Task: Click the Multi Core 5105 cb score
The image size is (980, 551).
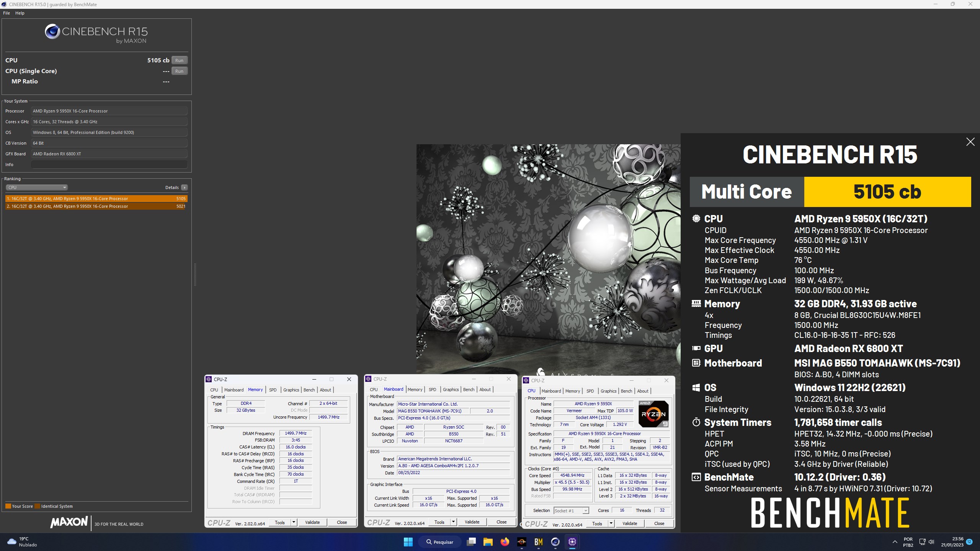Action: (887, 192)
